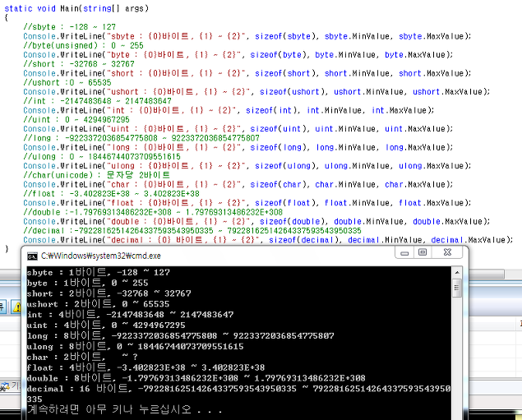Viewport: 522px width, 420px height.
Task: Click the console scrollbar up arrow
Action: [x=457, y=273]
